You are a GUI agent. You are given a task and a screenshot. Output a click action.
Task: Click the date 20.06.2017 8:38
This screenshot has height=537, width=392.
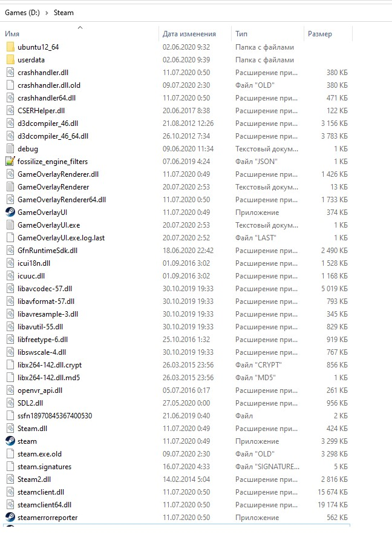186,110
